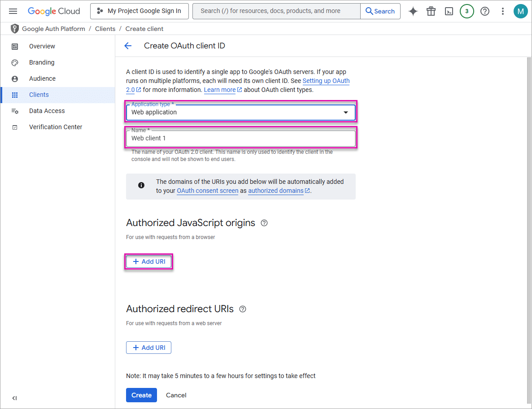Click the Create button
This screenshot has width=532, height=409.
(141, 395)
